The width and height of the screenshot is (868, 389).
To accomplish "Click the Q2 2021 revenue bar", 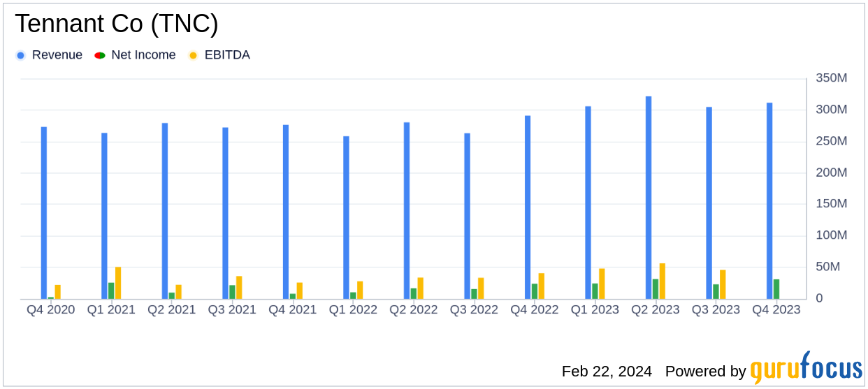I will (x=165, y=211).
